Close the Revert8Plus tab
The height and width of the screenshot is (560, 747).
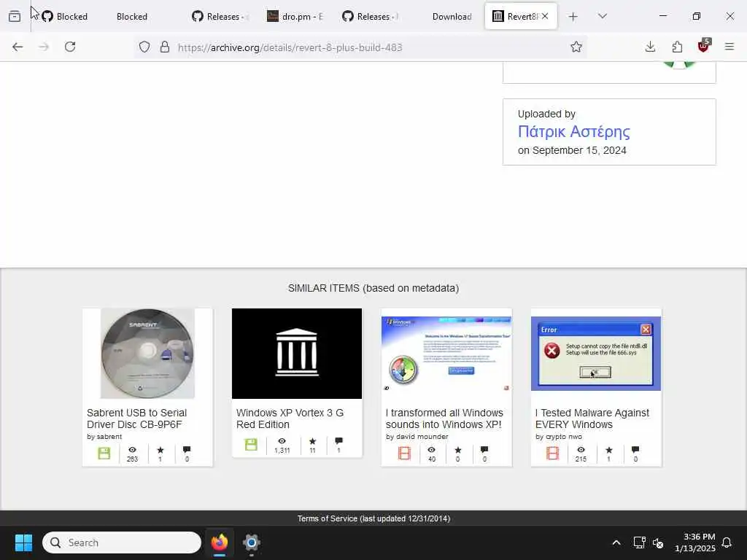coord(545,16)
